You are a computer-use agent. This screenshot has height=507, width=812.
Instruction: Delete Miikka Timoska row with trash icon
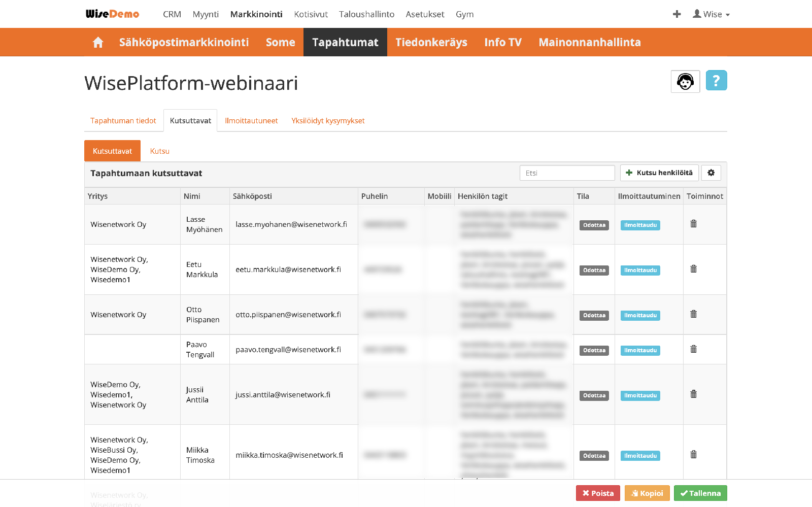(x=693, y=455)
